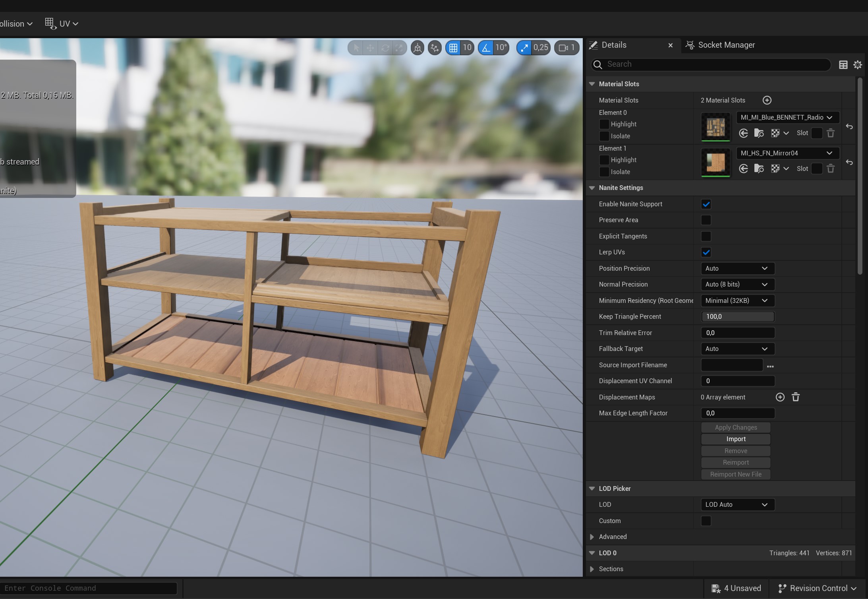Screen dimensions: 868x599
Task: Open the MI_MI_Blue_BENNETT_Radio material dropdown
Action: pos(788,117)
